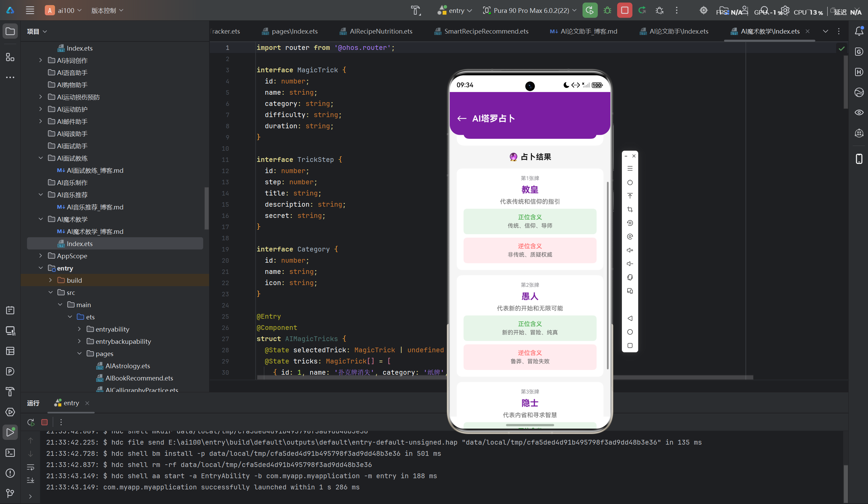Open the Device phone icon on right sidebar
The image size is (868, 504).
tap(859, 159)
